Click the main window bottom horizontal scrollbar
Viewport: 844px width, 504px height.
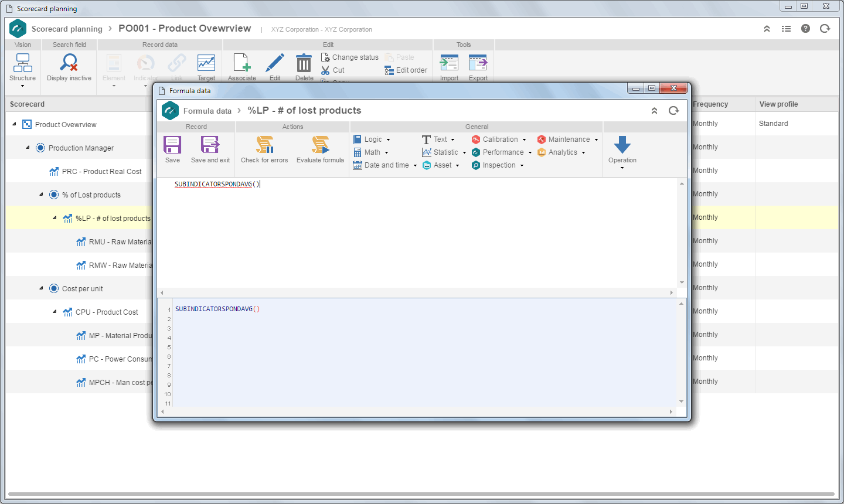(x=421, y=494)
